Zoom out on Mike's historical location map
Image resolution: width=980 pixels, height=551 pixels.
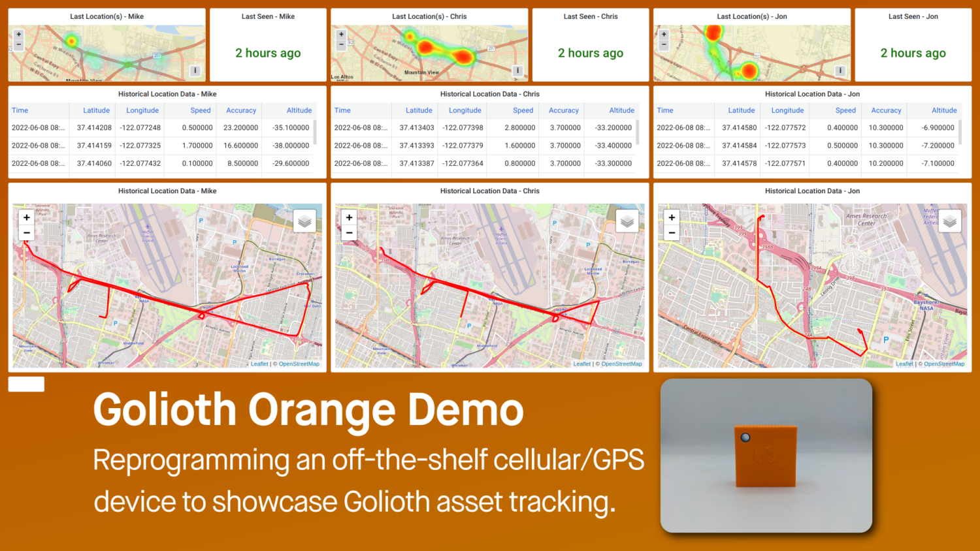[26, 232]
